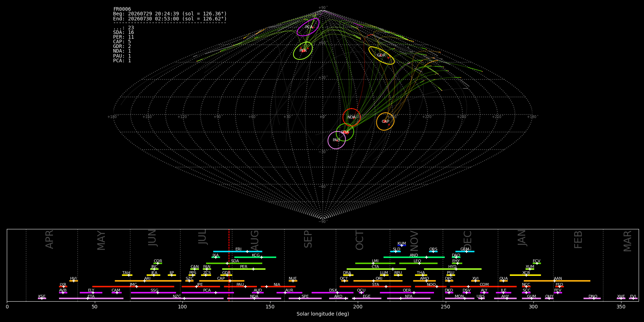Viewport: 644px width, 322px height.
Task: Click the PER radiant circle label
Action: pyautogui.click(x=303, y=51)
